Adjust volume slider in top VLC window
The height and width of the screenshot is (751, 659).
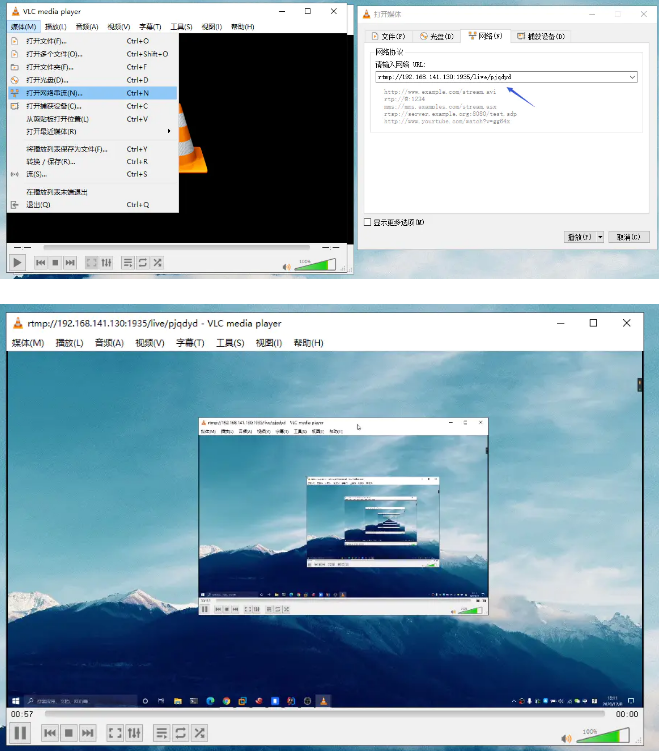(315, 264)
